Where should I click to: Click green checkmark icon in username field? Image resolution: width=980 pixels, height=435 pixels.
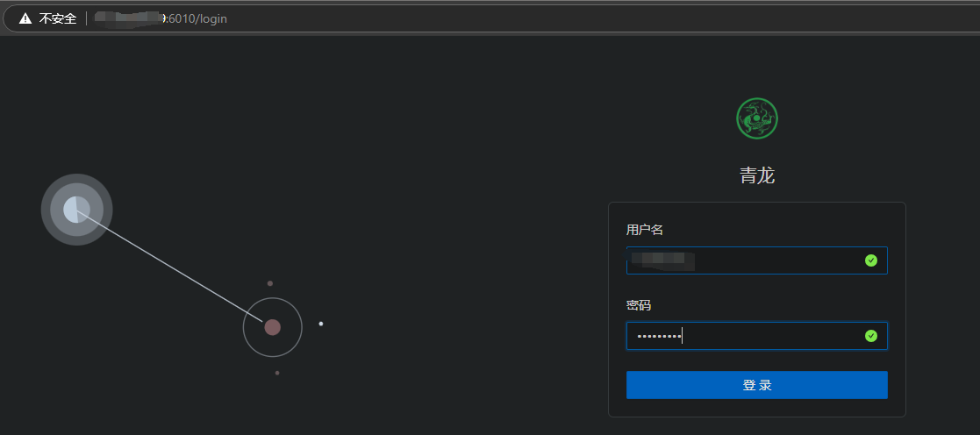pos(870,260)
